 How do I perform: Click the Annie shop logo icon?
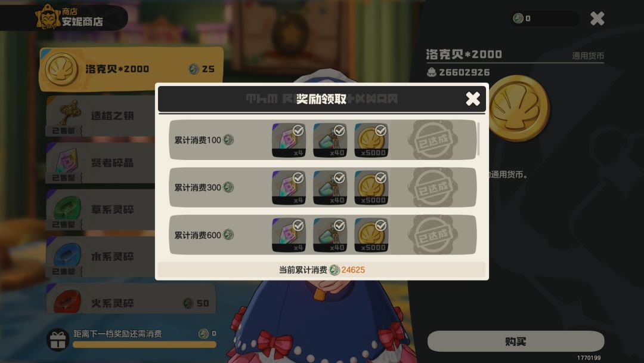point(48,17)
